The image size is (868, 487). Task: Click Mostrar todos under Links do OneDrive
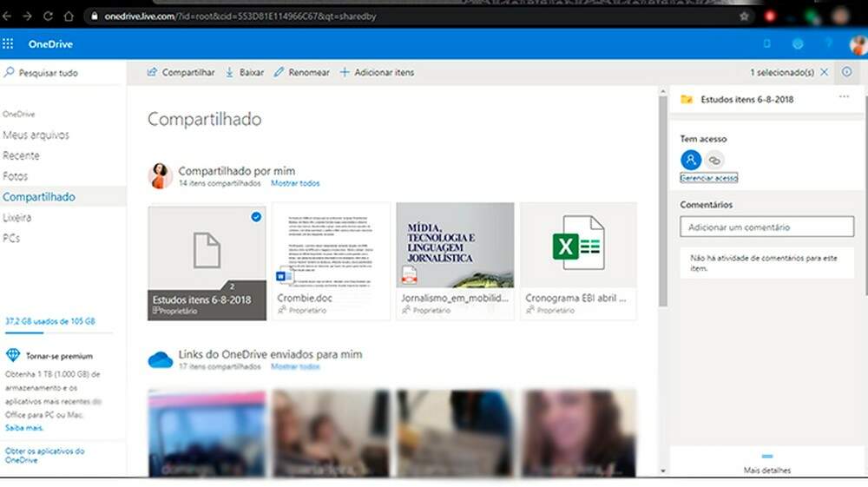click(x=295, y=366)
